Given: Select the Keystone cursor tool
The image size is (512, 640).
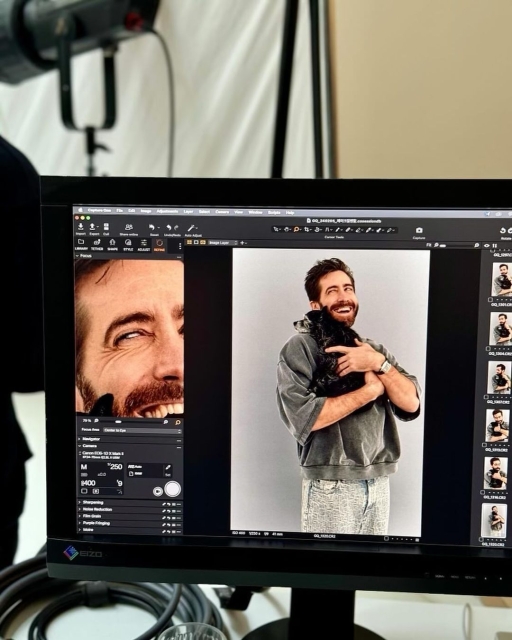Looking at the screenshot, I should [327, 230].
